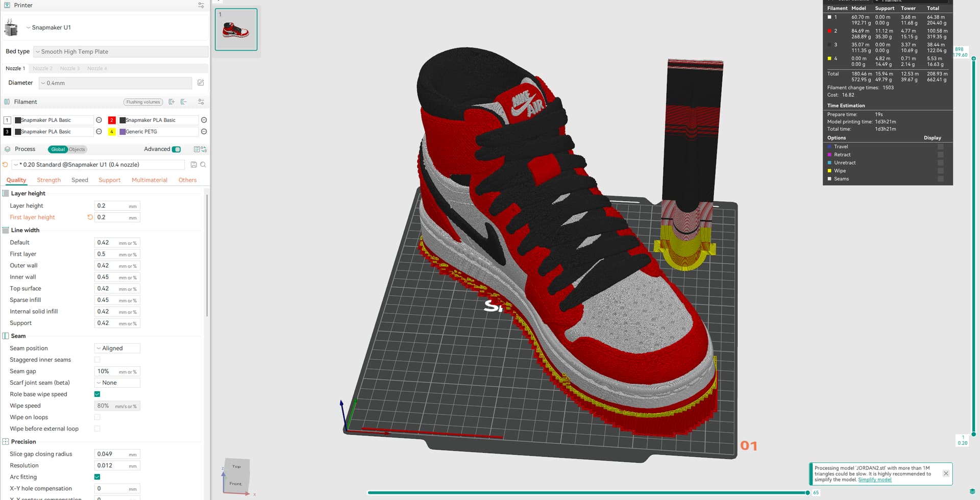The width and height of the screenshot is (980, 500).
Task: Switch process scope to Objects
Action: pyautogui.click(x=77, y=149)
